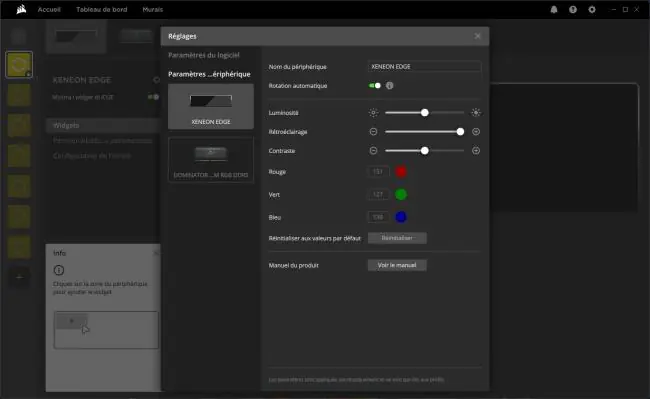Click the widget placement preview in Info panel
This screenshot has height=399, width=650.
[x=106, y=330]
